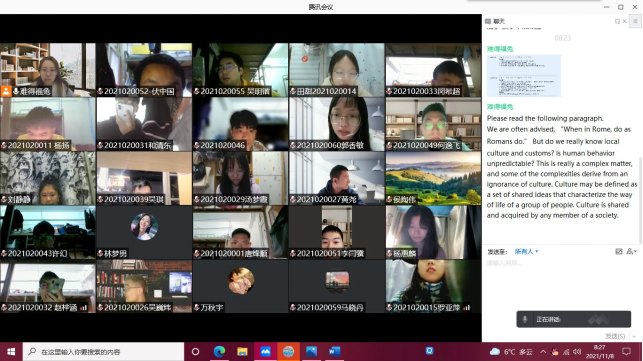Open the shared image thumbnail in chat
Viewport: 643px width, 361px height.
click(x=524, y=75)
